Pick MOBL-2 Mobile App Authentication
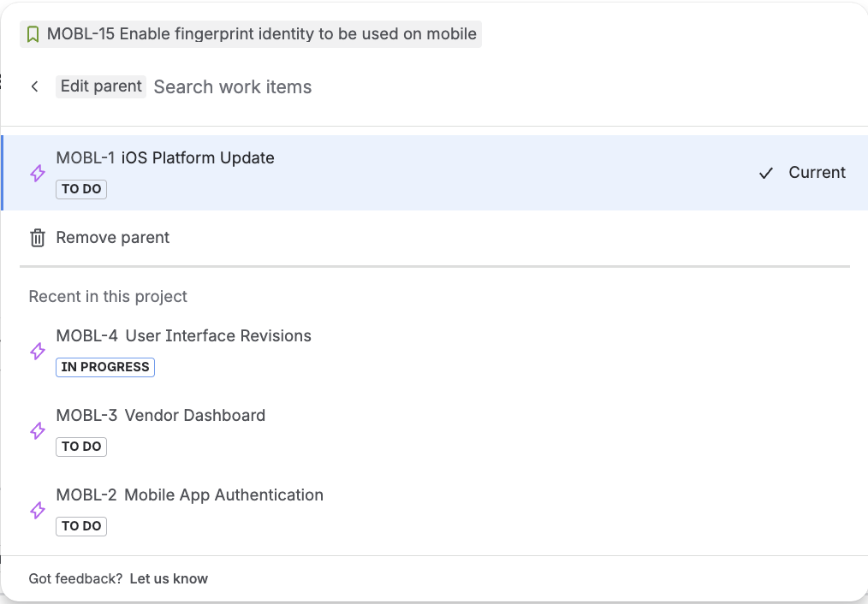Viewport: 868px width, 604px height. point(435,510)
